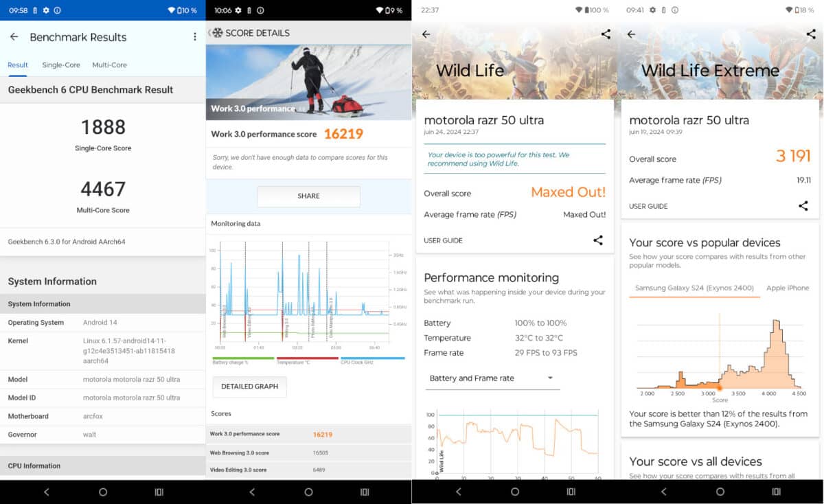Open the DETAILED GRAPH button
Image resolution: width=824 pixels, height=504 pixels.
coord(249,387)
